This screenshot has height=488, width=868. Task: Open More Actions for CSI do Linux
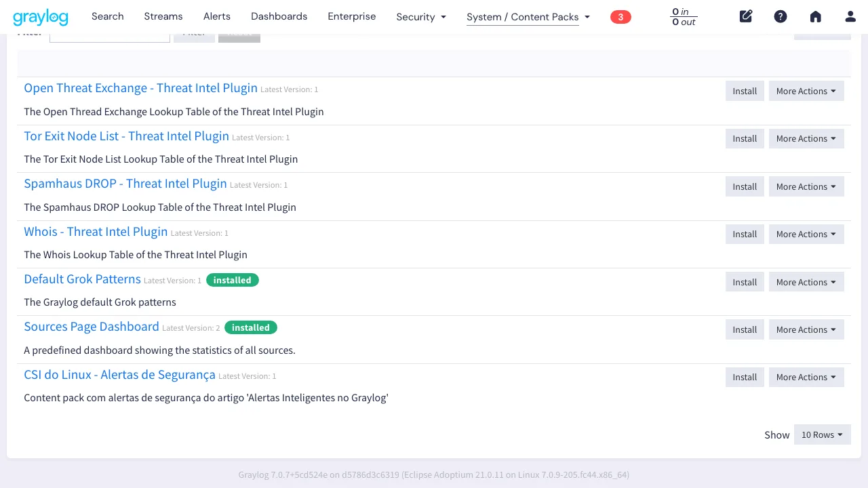(806, 377)
